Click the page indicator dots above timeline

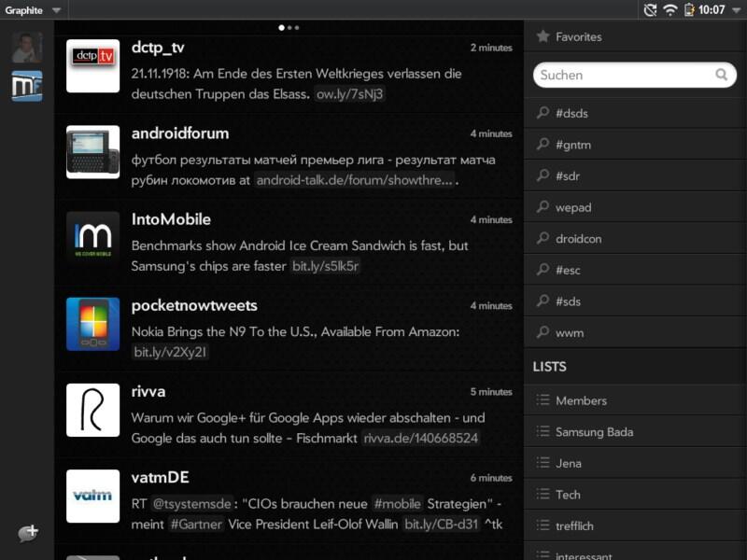coord(289,28)
